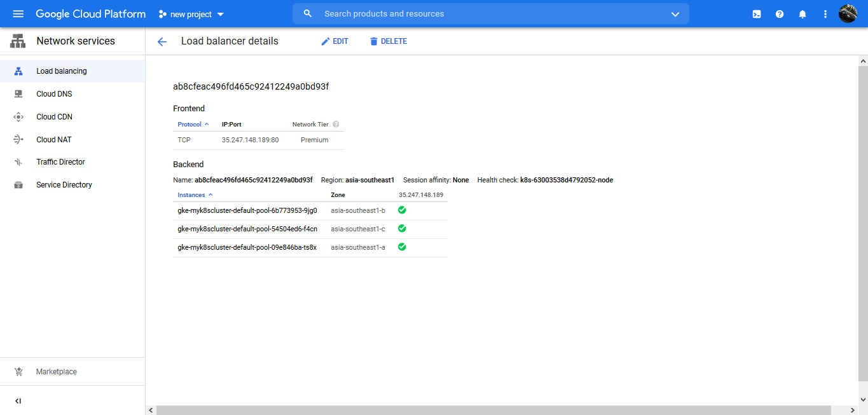Click the Cloud DNS sidebar icon

[18, 94]
